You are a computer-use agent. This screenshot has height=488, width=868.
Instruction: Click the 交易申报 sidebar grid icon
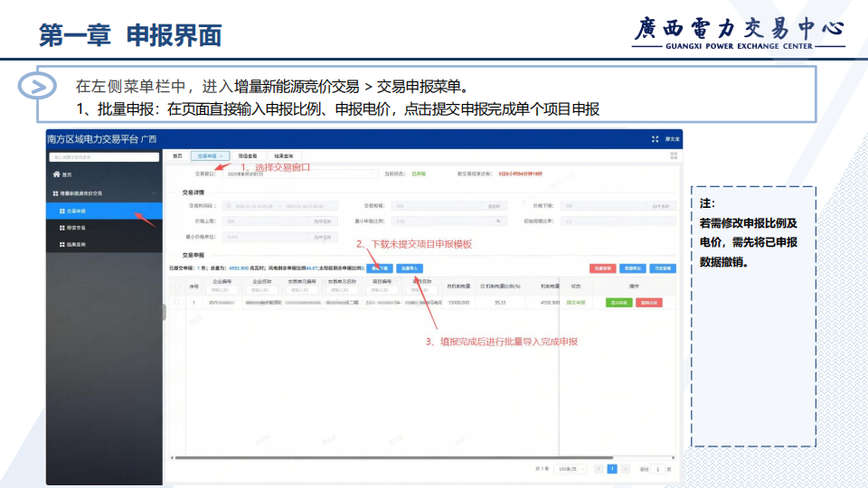pos(62,211)
